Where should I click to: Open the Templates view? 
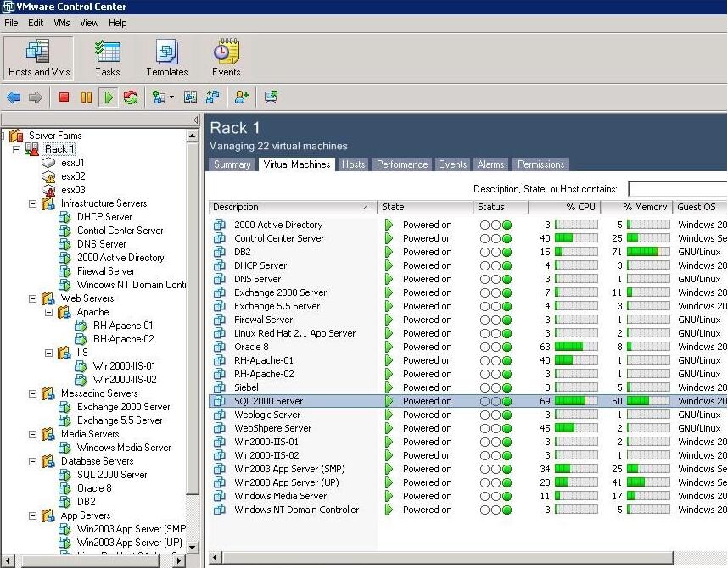(x=166, y=58)
